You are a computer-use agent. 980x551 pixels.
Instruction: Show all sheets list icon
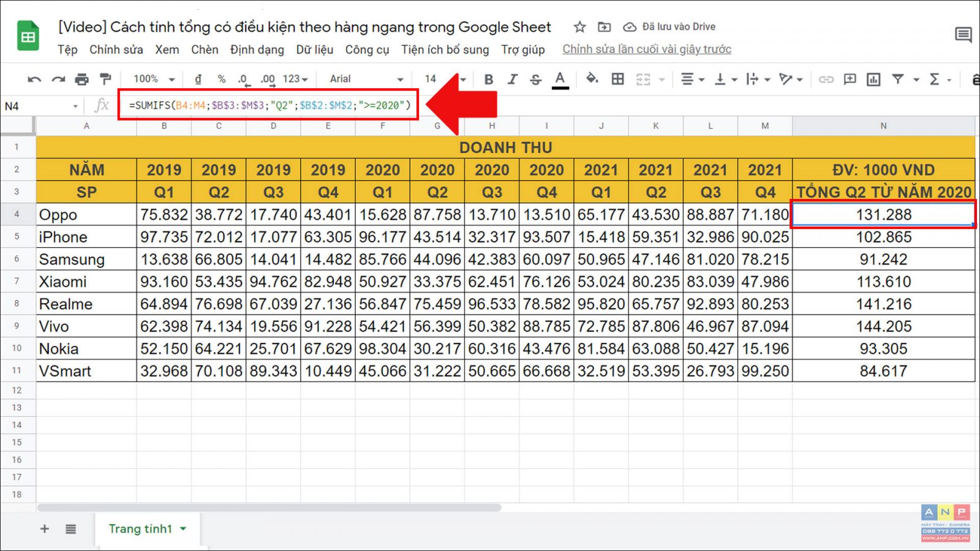coord(70,529)
